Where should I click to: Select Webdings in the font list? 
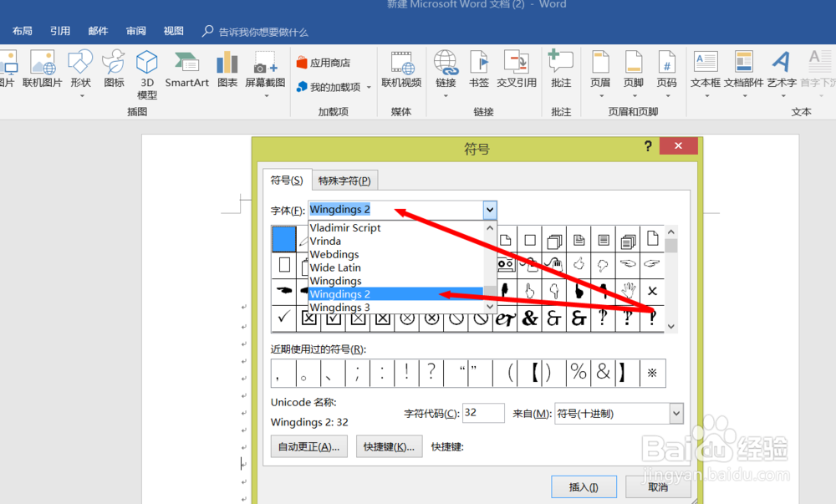[334, 254]
